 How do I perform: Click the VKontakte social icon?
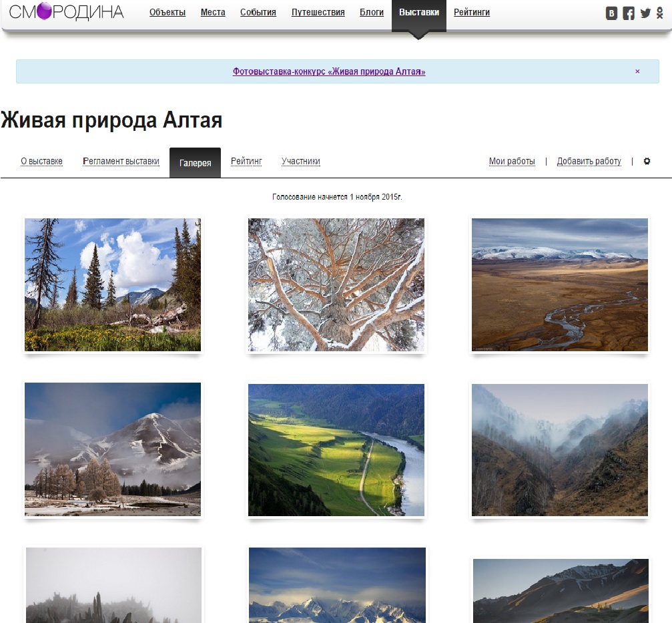click(611, 13)
